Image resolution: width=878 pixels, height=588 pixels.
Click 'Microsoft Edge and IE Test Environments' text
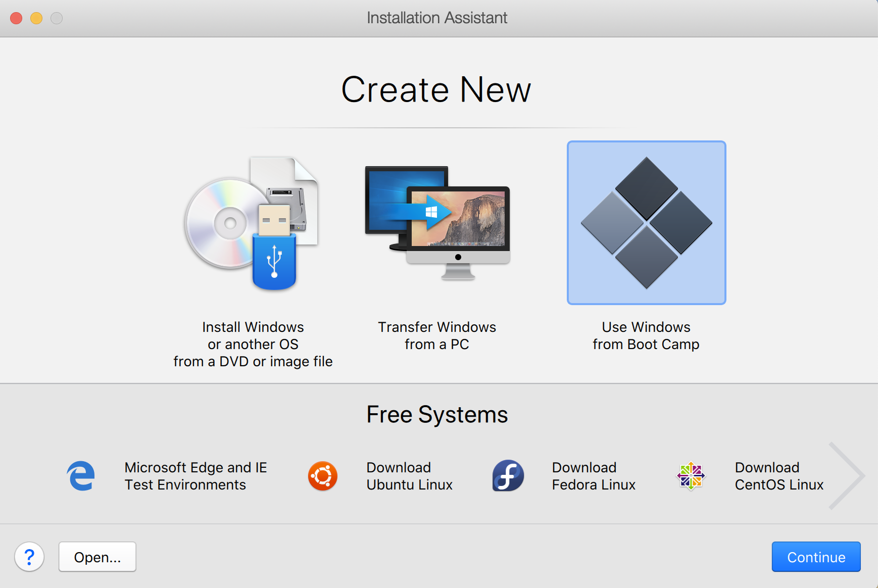[x=196, y=476]
